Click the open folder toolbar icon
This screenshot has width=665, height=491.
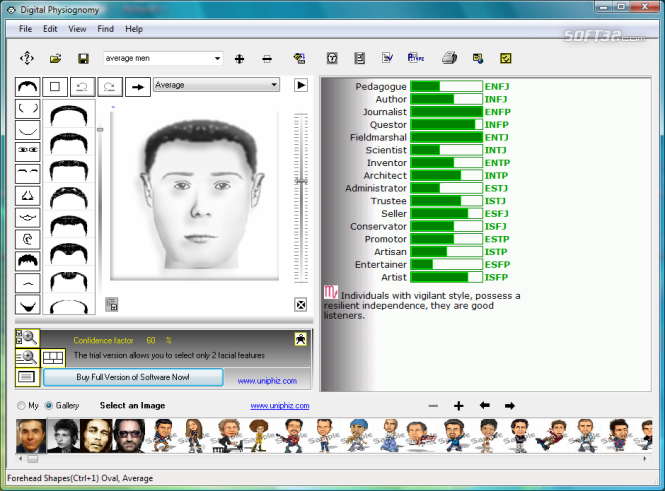pyautogui.click(x=55, y=59)
